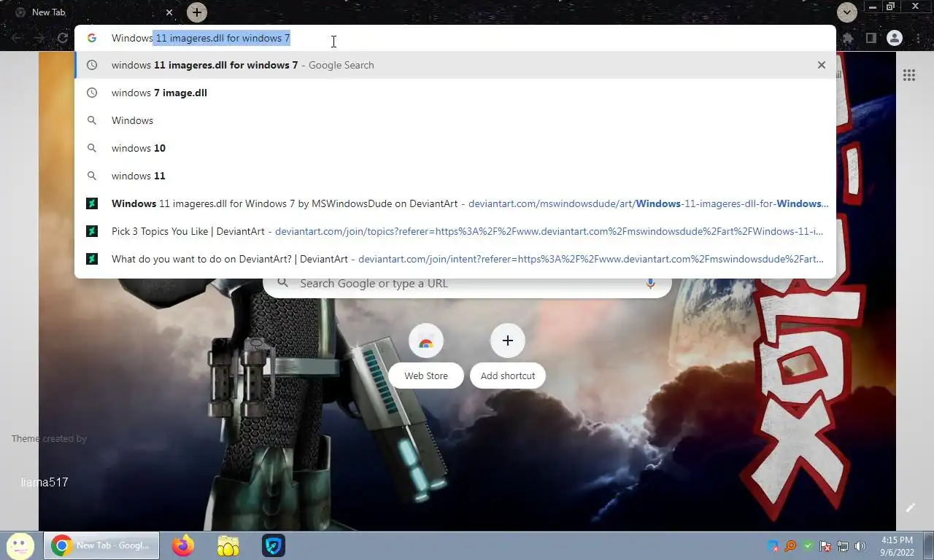Click the clock icon beside 'windows 7 image.dll'
Viewport: 934px width, 560px height.
[92, 93]
